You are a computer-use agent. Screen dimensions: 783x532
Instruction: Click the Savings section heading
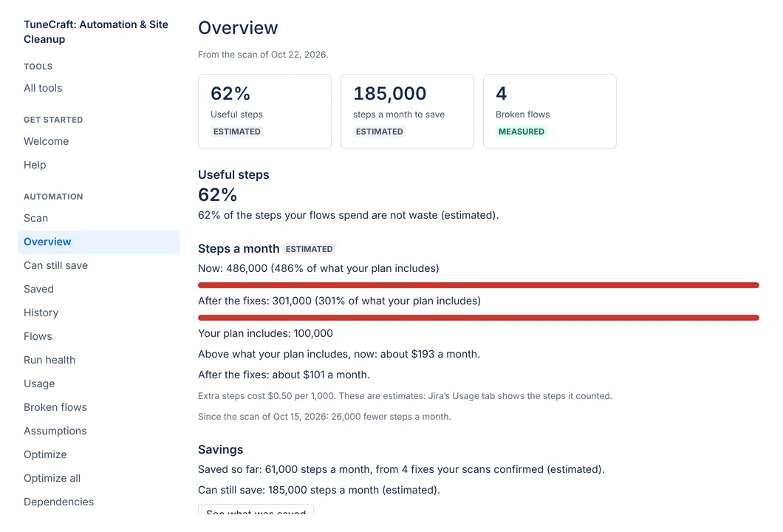tap(221, 449)
